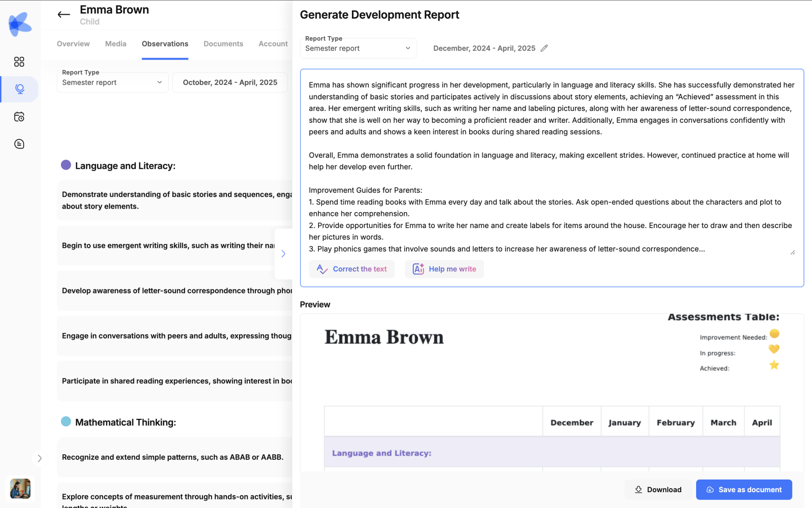Click Emma Brown name in page header
The height and width of the screenshot is (508, 812).
tap(114, 9)
